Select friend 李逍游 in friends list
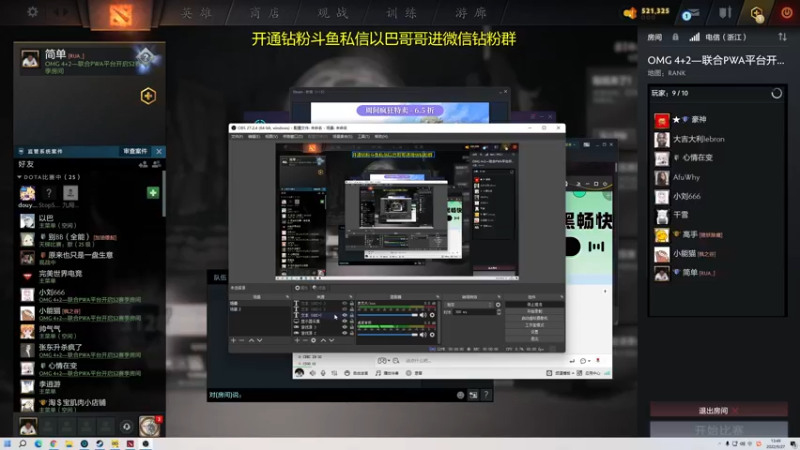Image resolution: width=800 pixels, height=450 pixels. point(89,387)
